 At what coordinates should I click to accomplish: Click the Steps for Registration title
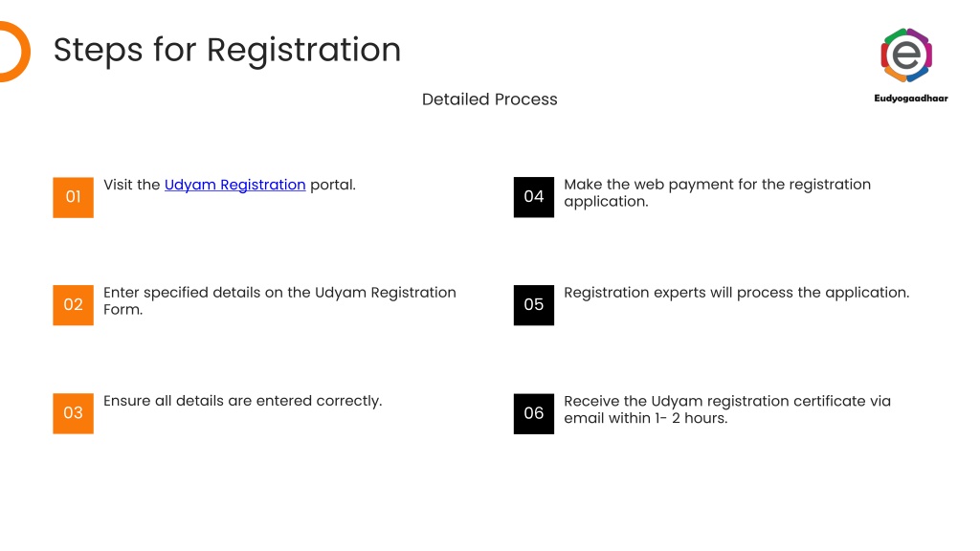(227, 50)
